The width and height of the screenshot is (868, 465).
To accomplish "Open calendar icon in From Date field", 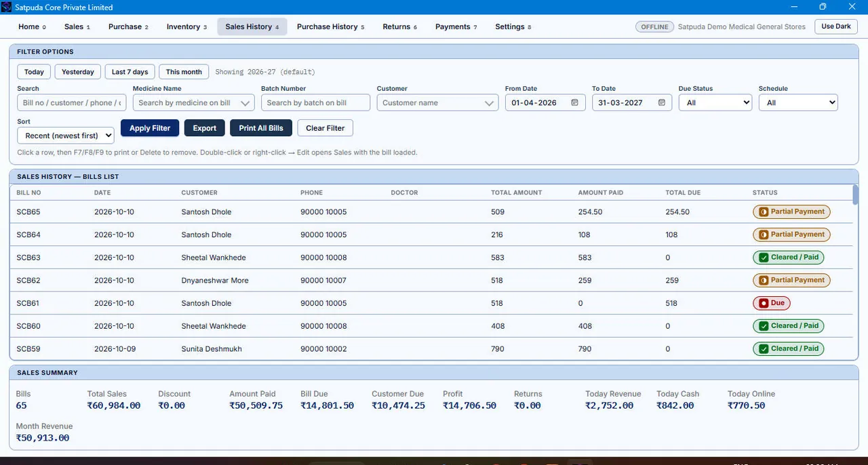I will tap(574, 103).
